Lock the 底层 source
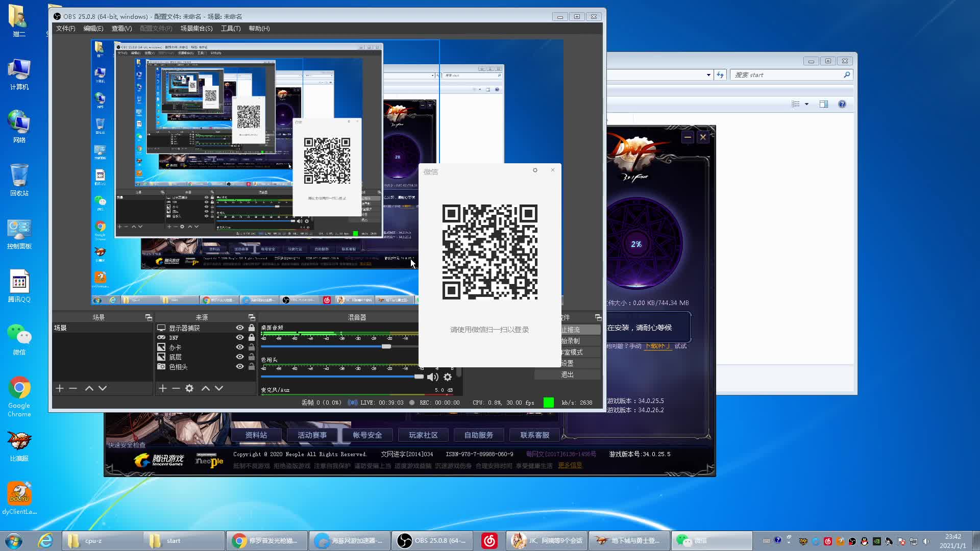This screenshot has height=551, width=980. 252,357
